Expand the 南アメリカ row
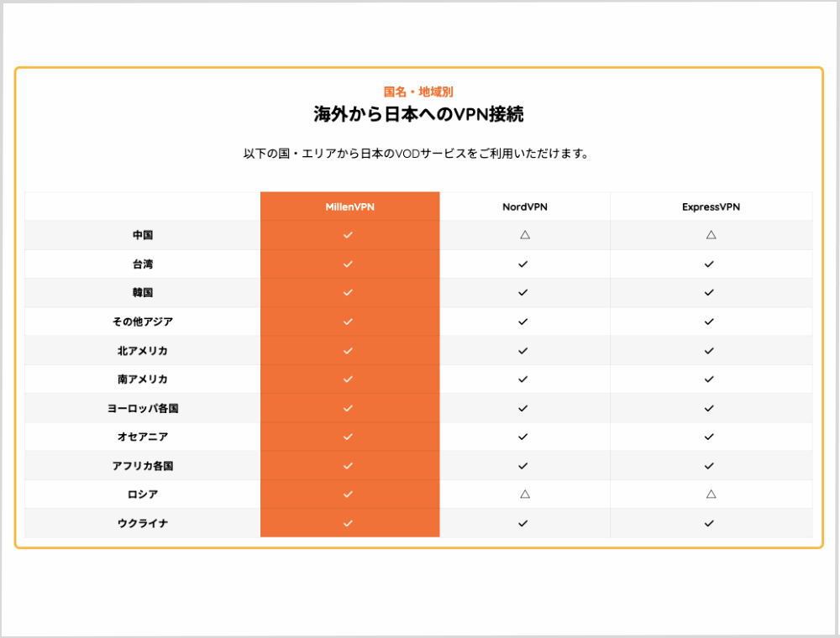 click(140, 379)
